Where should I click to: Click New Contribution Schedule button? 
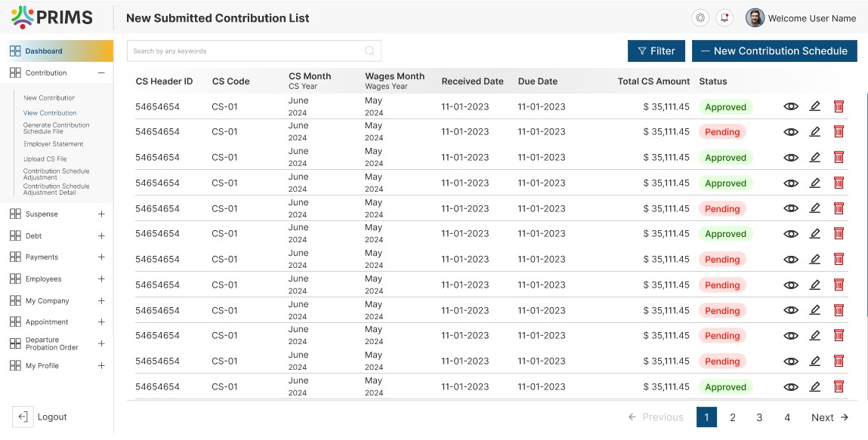774,51
